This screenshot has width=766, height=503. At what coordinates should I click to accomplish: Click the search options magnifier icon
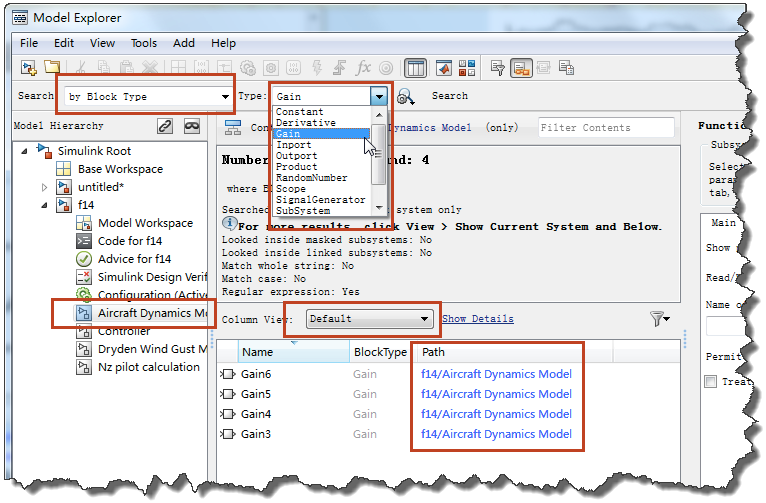(x=405, y=96)
